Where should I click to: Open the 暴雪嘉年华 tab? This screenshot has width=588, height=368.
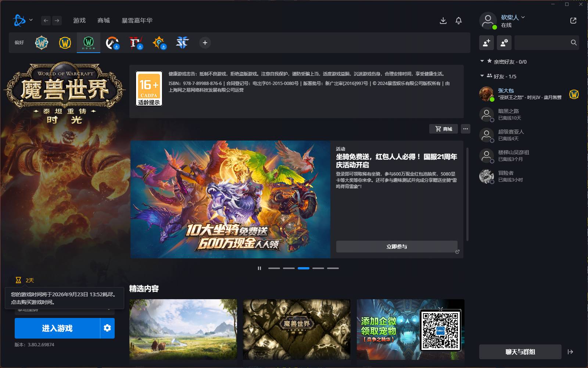tap(137, 21)
